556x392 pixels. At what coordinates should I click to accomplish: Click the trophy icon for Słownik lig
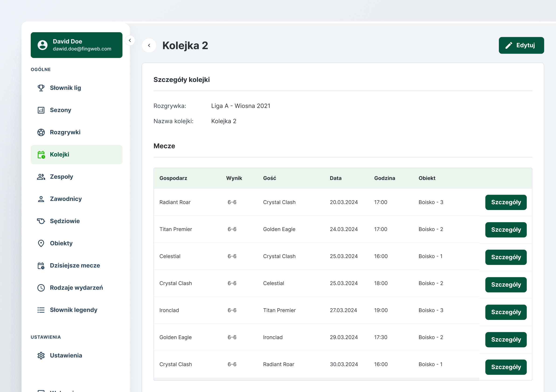[41, 88]
